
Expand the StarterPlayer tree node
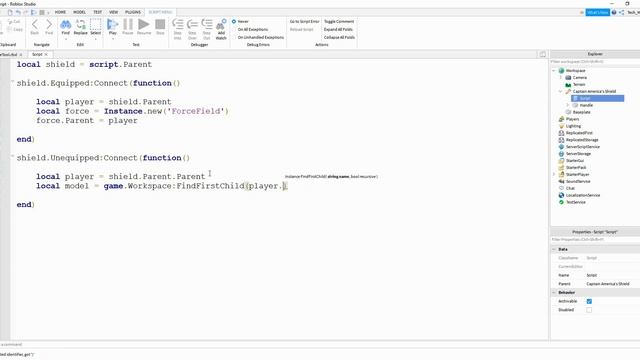554,174
